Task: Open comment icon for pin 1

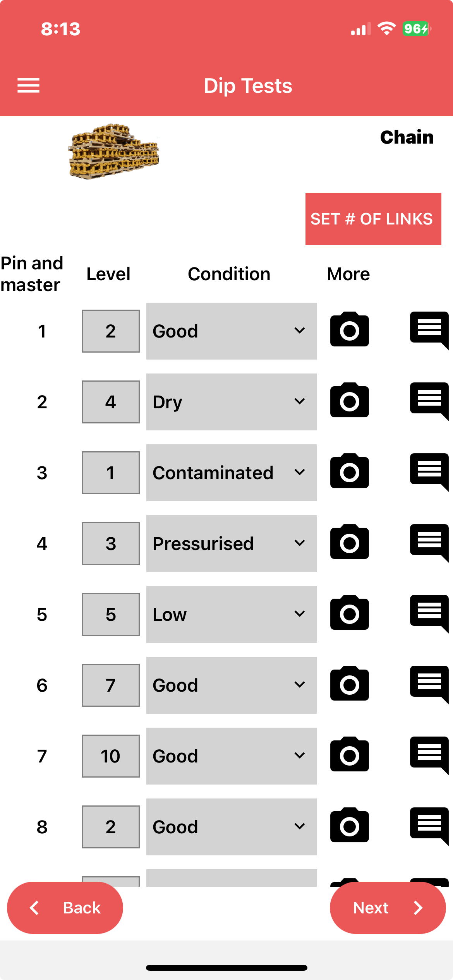Action: (x=429, y=330)
